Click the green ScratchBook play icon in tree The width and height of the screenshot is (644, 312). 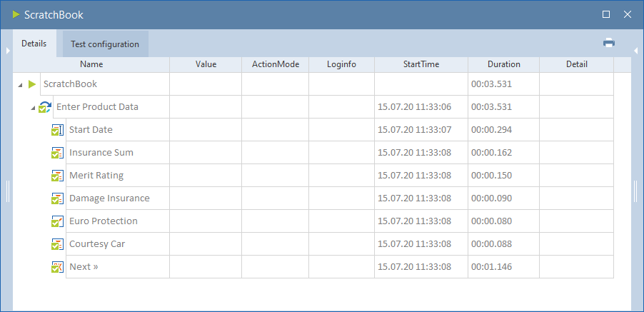[31, 84]
